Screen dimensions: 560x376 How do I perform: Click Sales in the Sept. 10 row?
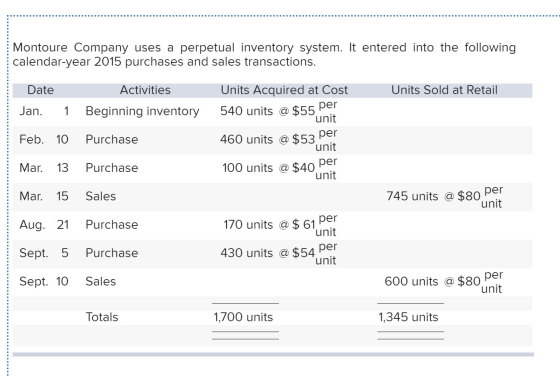click(101, 281)
